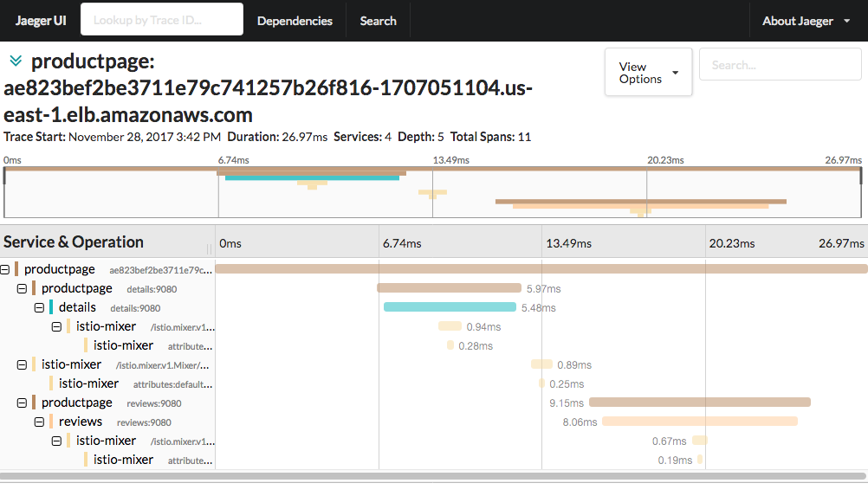This screenshot has height=496, width=868.
Task: Click the minimap left-edge range handle
Action: point(4,176)
